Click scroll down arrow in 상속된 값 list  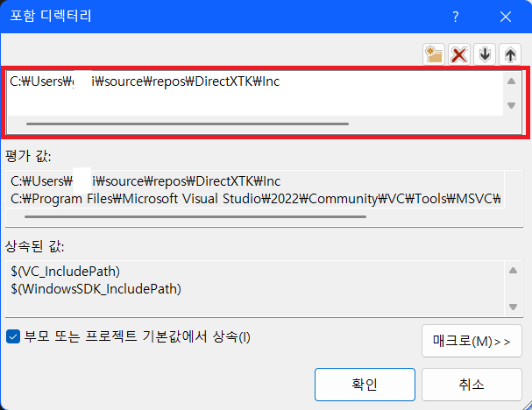513,307
